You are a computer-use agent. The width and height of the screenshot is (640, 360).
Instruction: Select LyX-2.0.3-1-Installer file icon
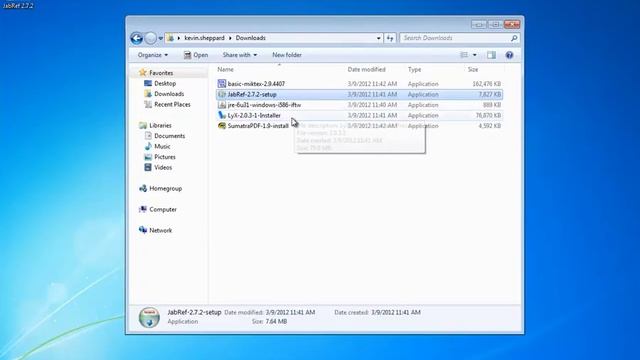[x=222, y=116]
